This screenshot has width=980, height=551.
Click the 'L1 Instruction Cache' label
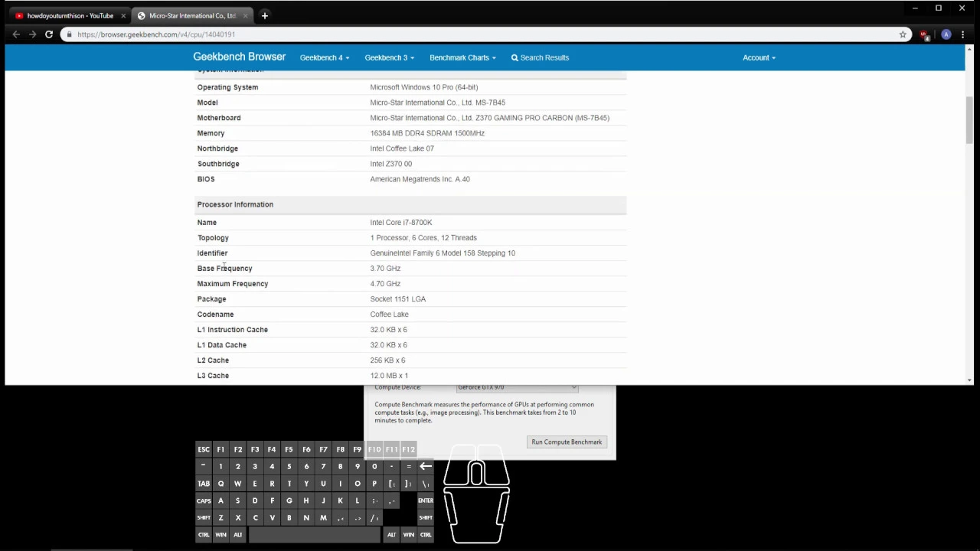click(233, 330)
